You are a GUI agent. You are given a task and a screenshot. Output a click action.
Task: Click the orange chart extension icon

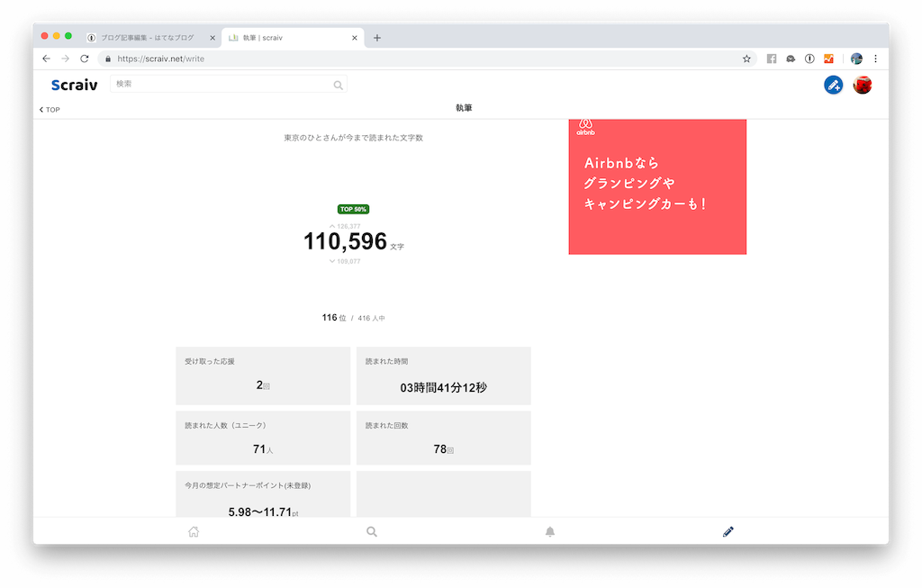click(828, 59)
